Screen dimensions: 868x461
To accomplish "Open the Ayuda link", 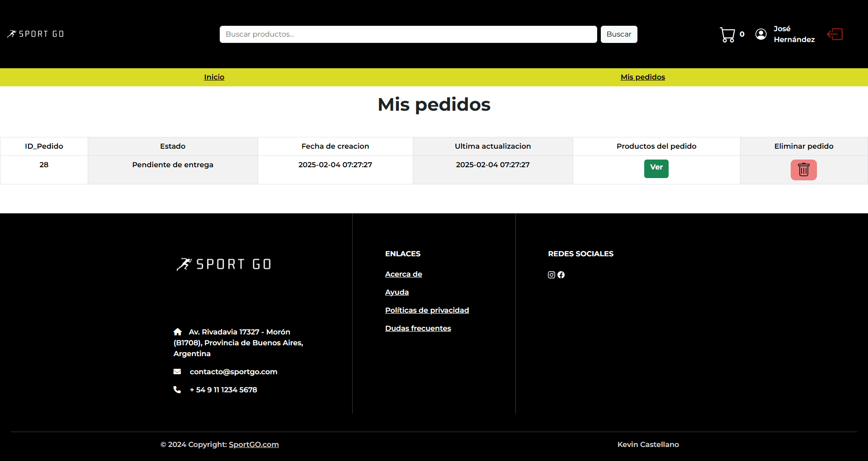I will click(396, 292).
